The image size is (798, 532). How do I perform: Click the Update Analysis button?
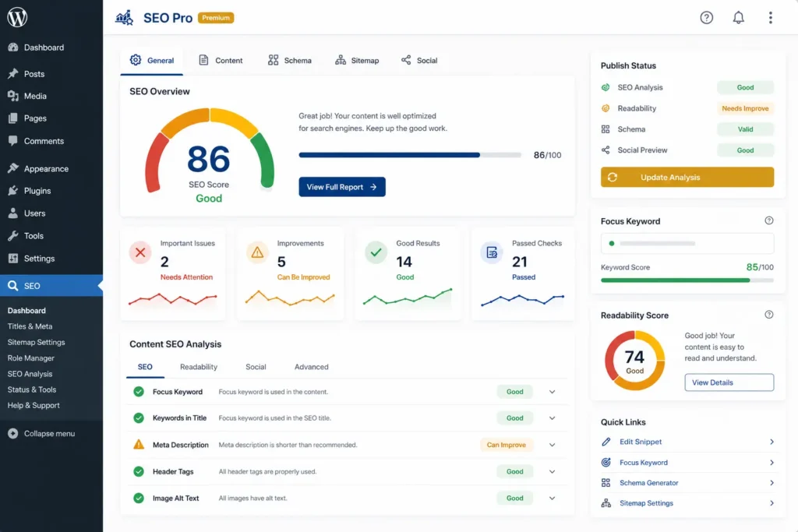coord(687,177)
